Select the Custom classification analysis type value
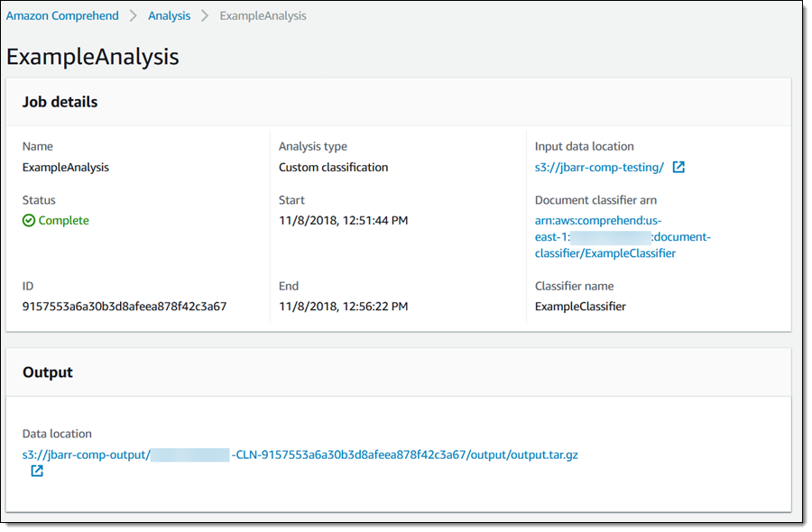Image resolution: width=812 pixels, height=532 pixels. coord(334,167)
